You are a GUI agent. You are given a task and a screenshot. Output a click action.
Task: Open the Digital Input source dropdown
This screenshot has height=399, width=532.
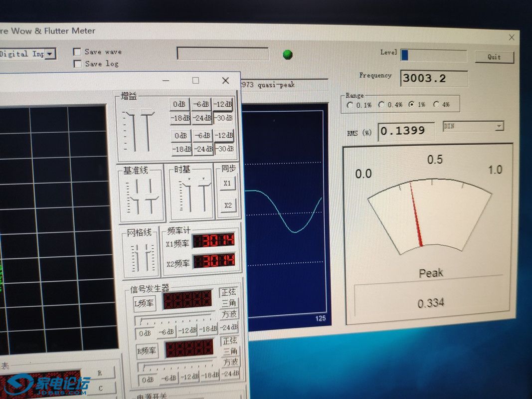point(50,54)
